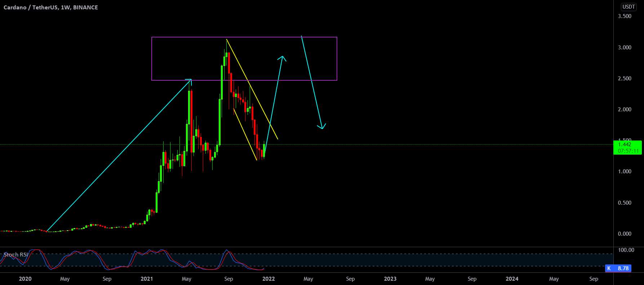Click the current price label 1.442
Viewport: 644px width, 285px height.
coord(624,144)
